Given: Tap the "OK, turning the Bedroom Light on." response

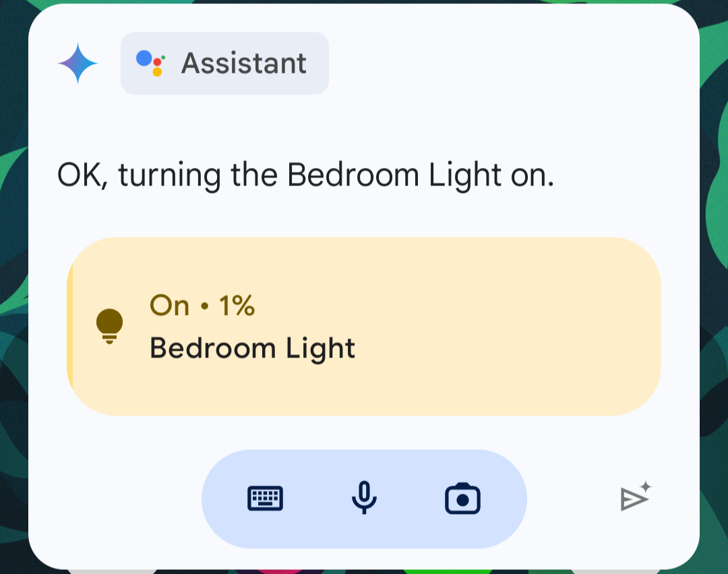Looking at the screenshot, I should click(x=305, y=175).
